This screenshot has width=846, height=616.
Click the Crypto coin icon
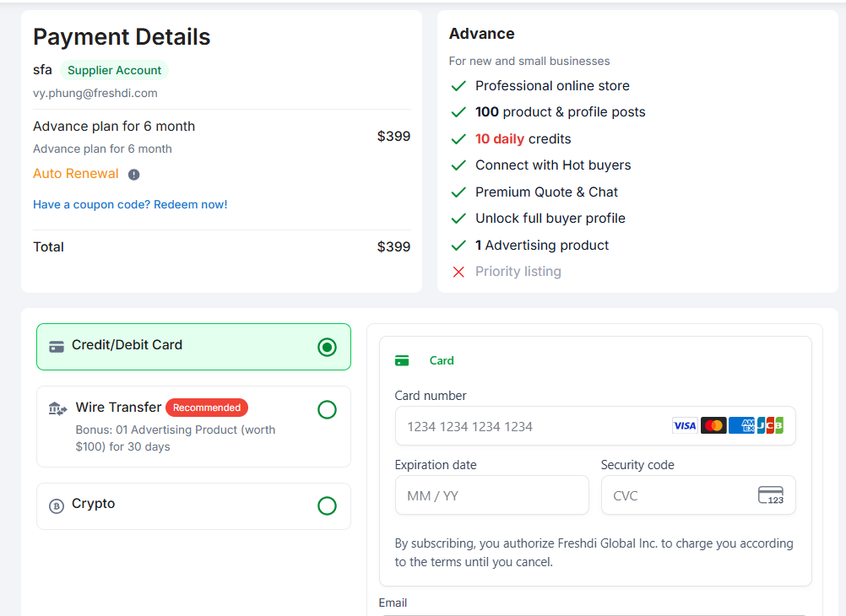click(x=57, y=506)
